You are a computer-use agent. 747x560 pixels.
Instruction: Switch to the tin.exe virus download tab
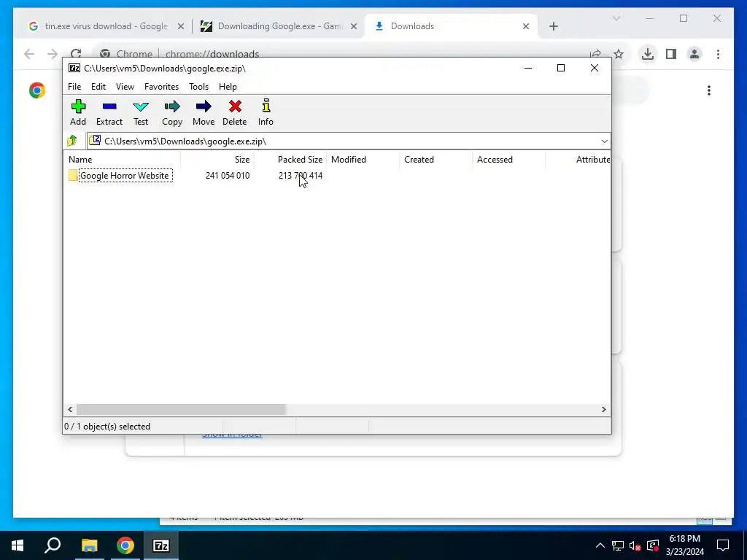(106, 26)
